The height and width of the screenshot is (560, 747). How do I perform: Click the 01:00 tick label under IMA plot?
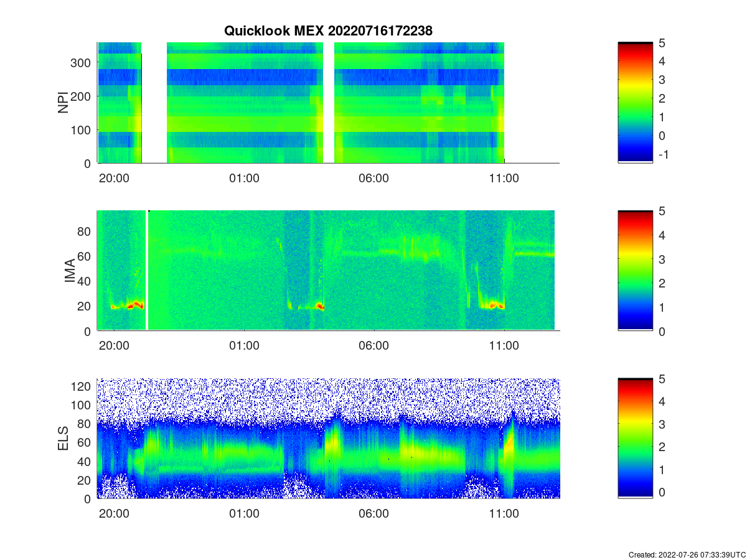pyautogui.click(x=244, y=346)
